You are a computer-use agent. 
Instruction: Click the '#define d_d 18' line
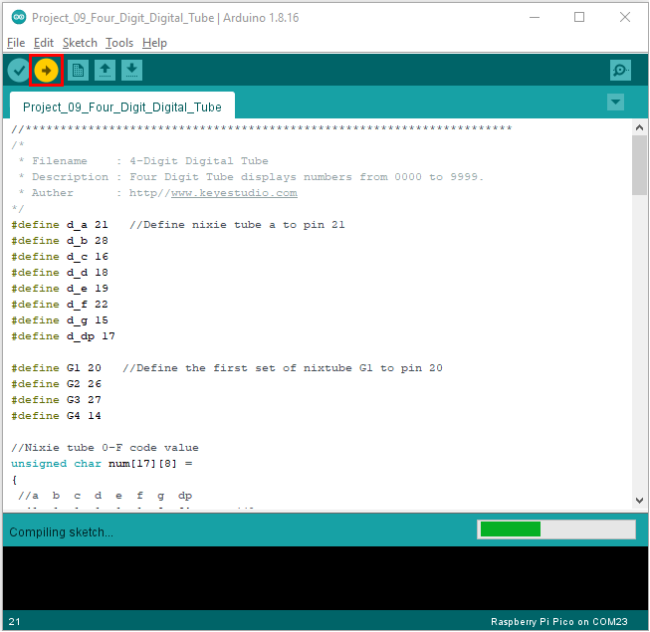pyautogui.click(x=60, y=273)
